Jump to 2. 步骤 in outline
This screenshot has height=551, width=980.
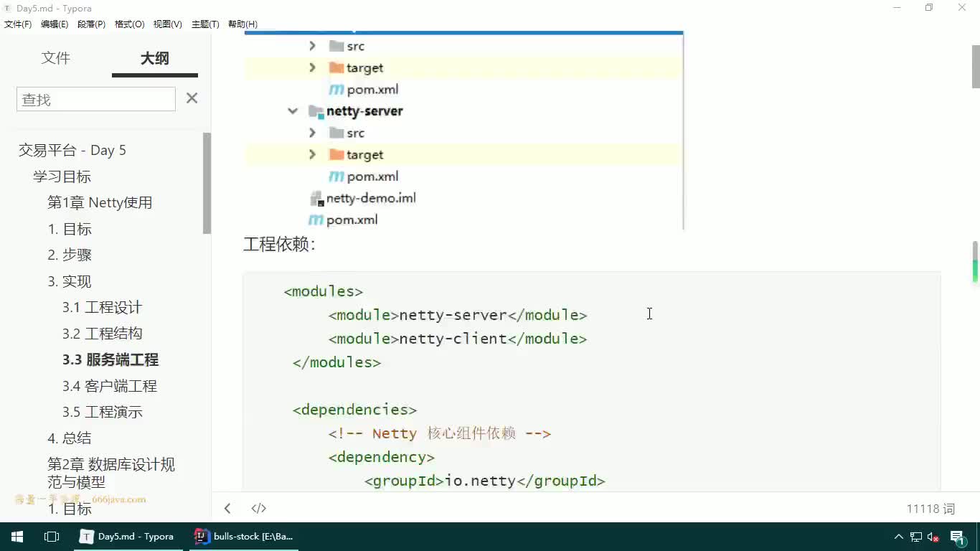[70, 255]
